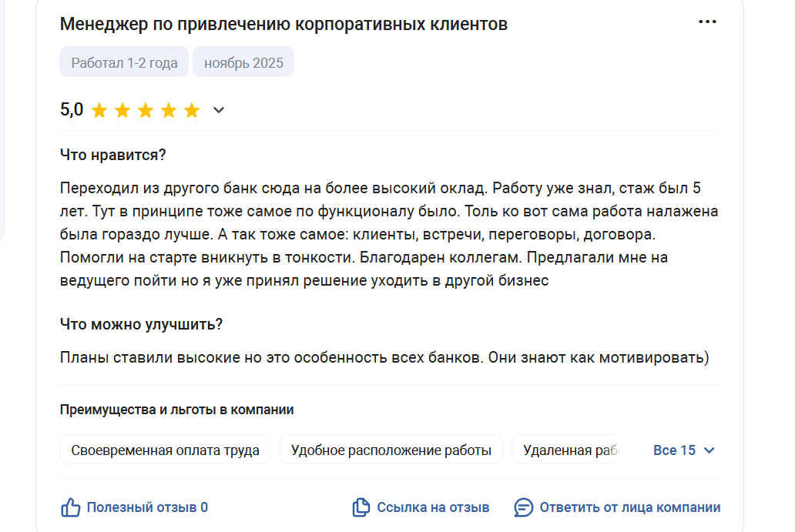
Task: Open the three-dot more options menu
Action: [x=707, y=22]
